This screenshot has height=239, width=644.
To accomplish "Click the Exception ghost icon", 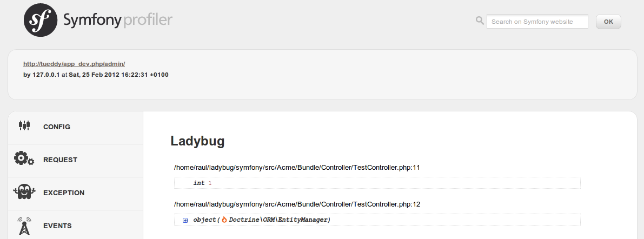I will (24, 192).
